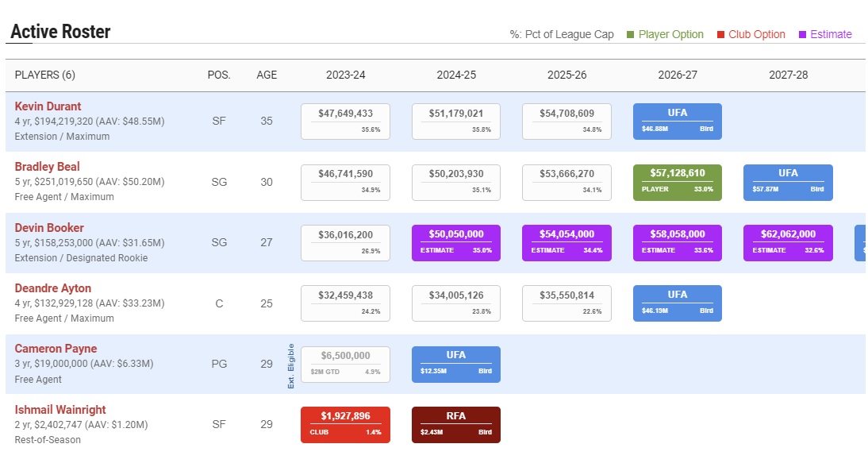Click Beal's contract summary '5 yr, $251,019,650'
The image size is (868, 467).
54,182
